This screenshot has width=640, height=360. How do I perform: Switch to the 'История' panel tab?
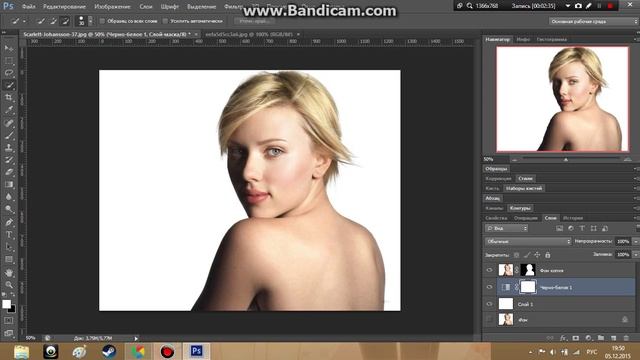pyautogui.click(x=573, y=218)
